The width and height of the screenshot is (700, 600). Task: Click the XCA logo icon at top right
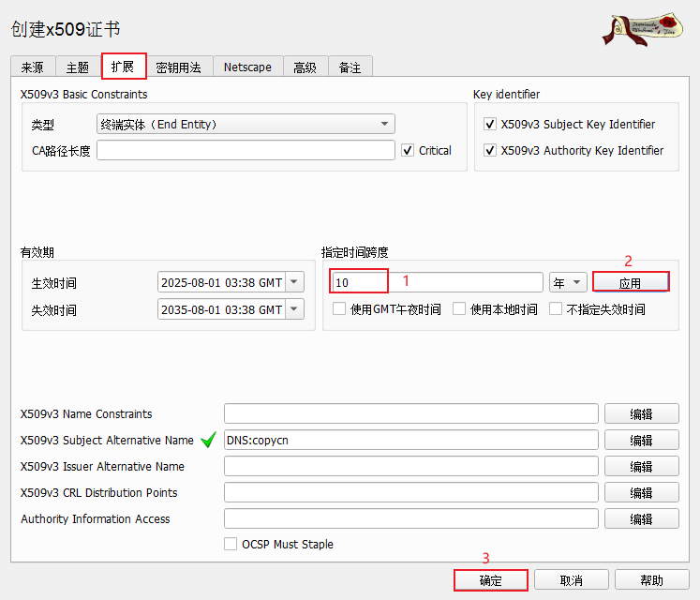[642, 29]
